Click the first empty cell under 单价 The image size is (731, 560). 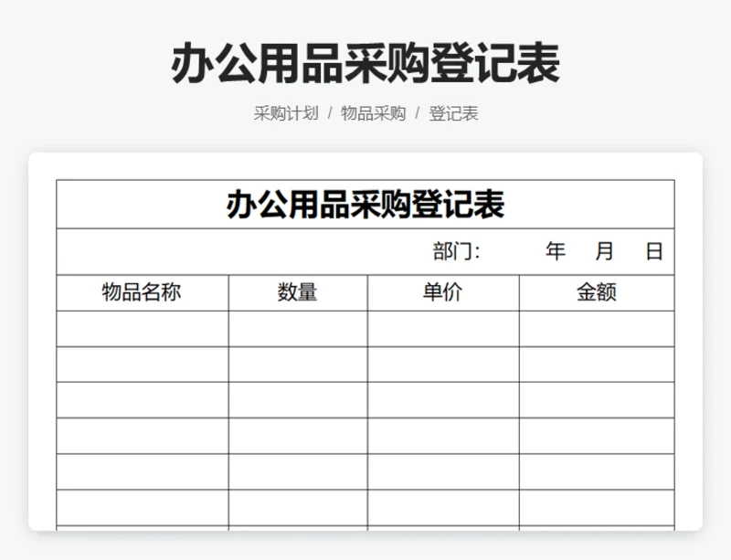[x=443, y=329]
